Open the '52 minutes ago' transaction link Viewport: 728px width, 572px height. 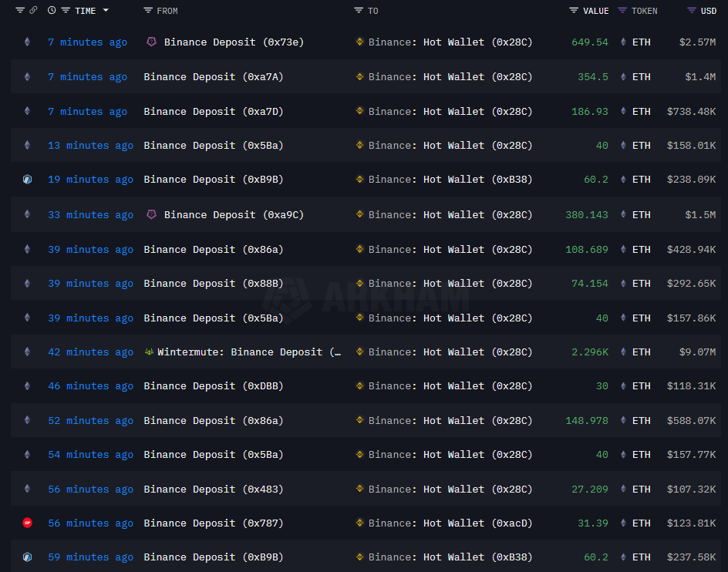click(x=90, y=421)
